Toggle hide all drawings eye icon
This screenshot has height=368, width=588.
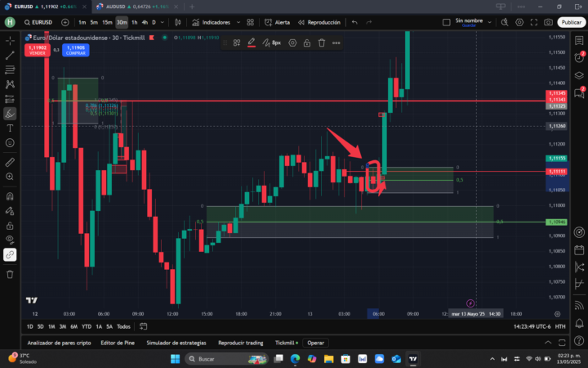[x=10, y=240]
